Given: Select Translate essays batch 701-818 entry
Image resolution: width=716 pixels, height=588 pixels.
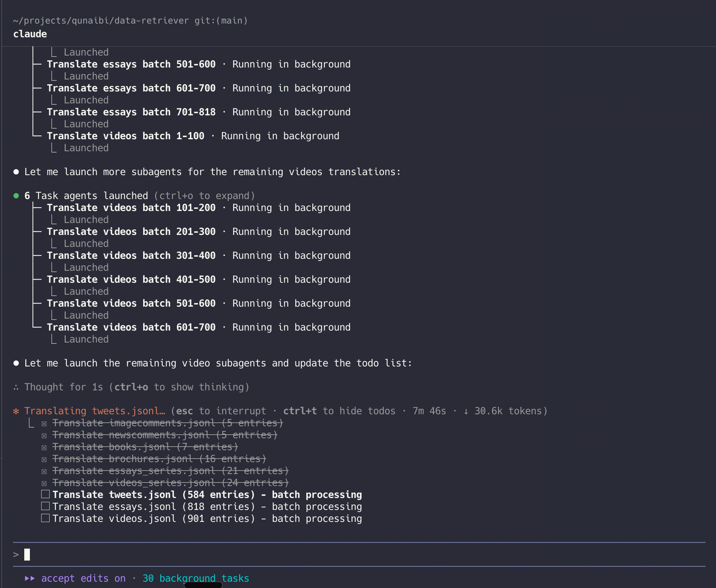Looking at the screenshot, I should [x=131, y=112].
